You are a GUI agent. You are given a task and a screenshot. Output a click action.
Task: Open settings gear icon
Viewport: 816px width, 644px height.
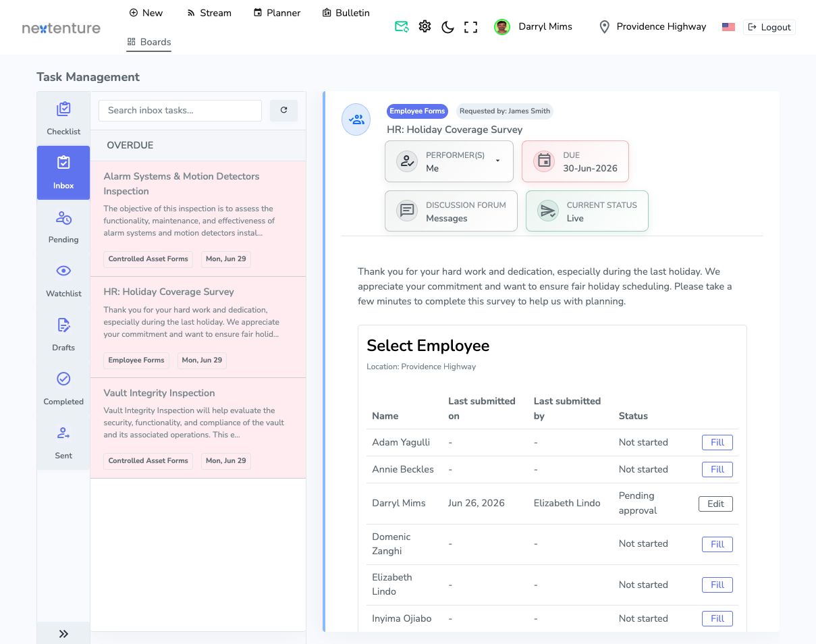tap(425, 26)
